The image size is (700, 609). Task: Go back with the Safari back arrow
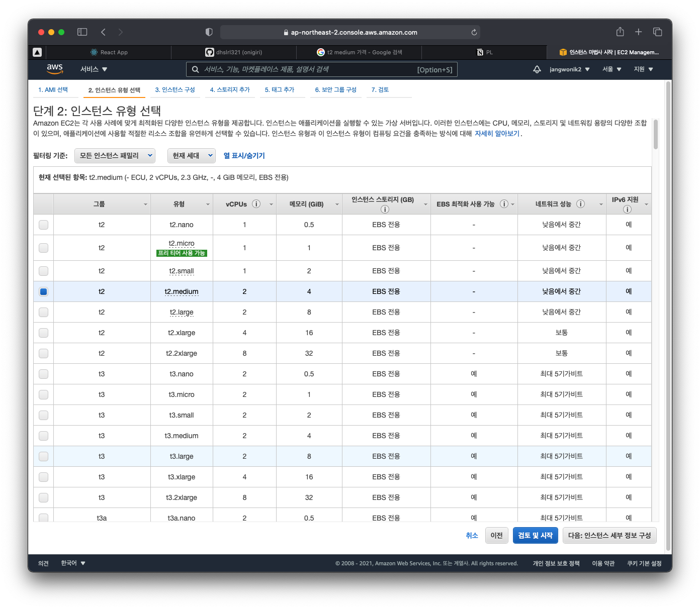click(103, 32)
